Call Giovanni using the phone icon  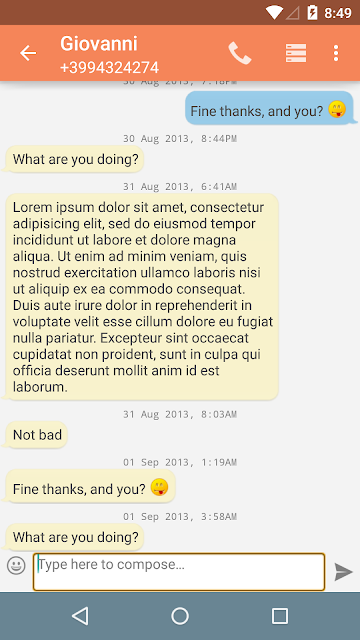coord(240,53)
